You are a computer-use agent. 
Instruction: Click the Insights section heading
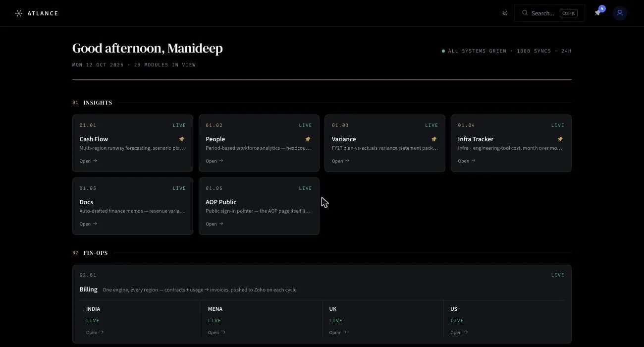click(98, 103)
